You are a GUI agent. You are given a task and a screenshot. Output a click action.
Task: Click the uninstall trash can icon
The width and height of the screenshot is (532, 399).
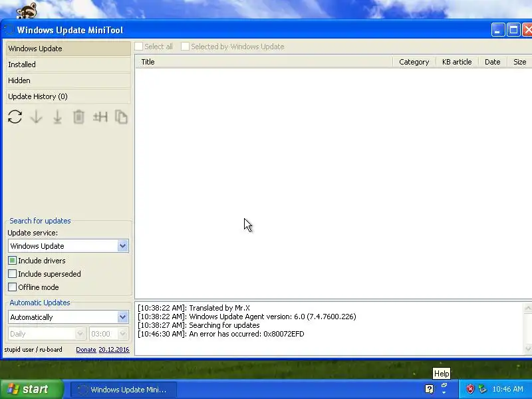[x=78, y=117]
